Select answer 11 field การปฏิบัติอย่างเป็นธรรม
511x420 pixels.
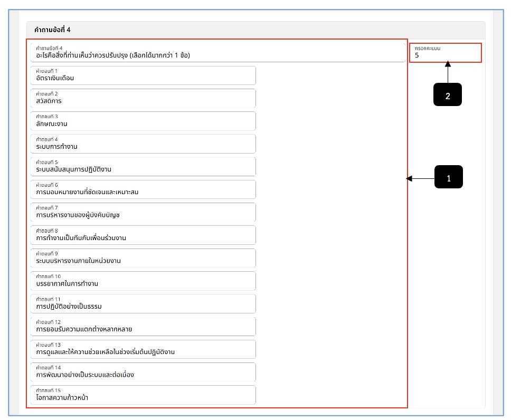click(143, 303)
